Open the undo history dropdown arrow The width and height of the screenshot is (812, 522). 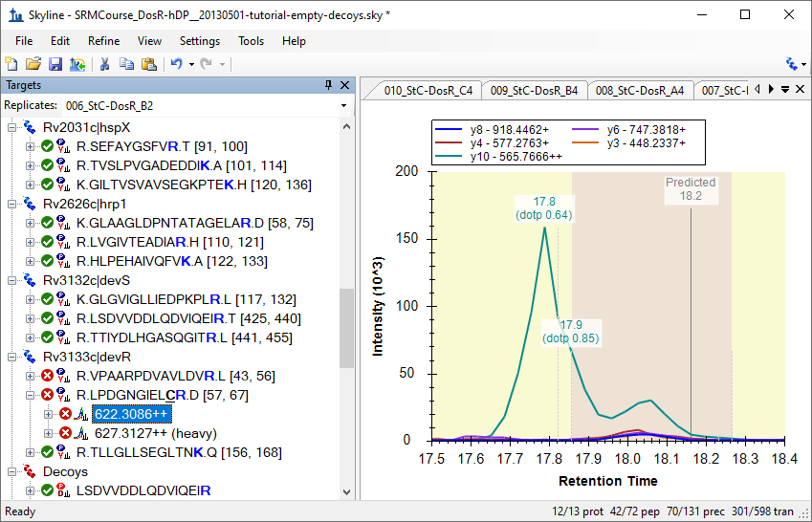(x=191, y=64)
